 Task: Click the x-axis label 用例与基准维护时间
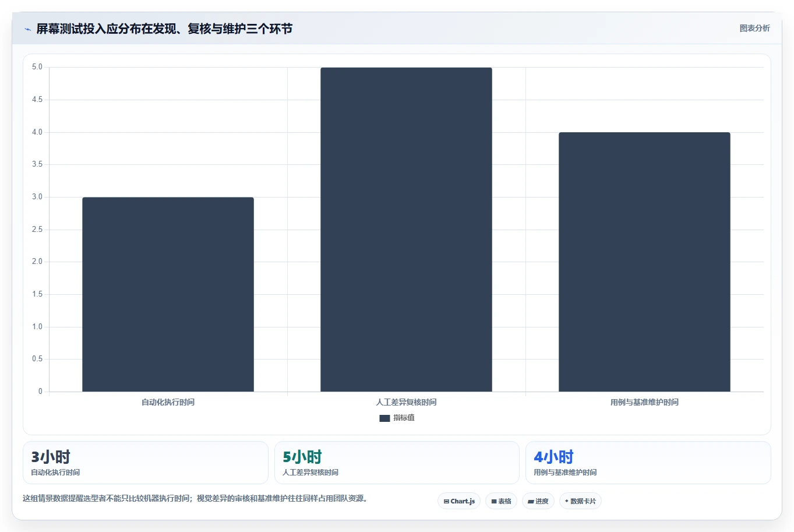pos(644,403)
